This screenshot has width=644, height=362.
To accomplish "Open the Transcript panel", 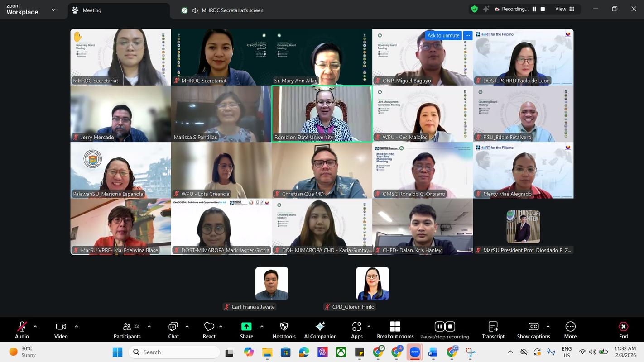I will tap(493, 330).
